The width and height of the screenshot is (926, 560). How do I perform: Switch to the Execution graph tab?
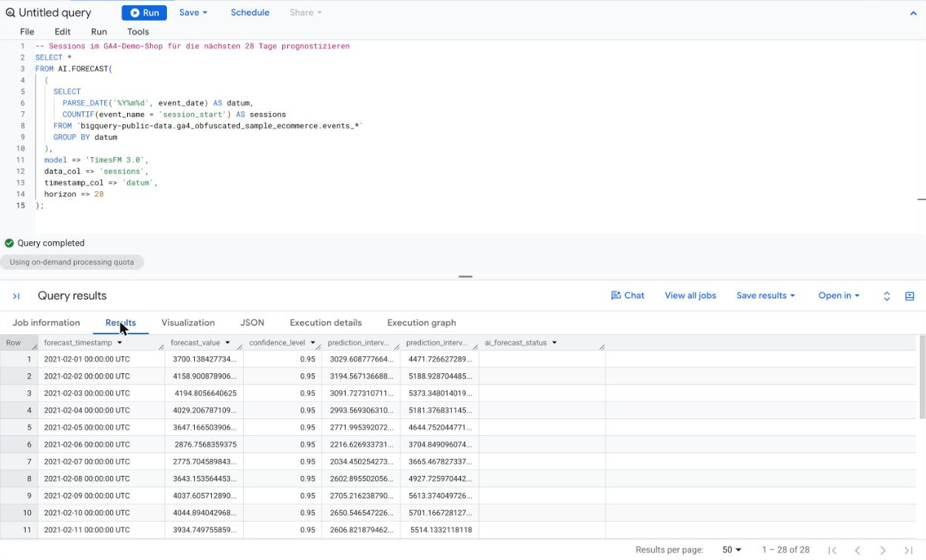pos(422,322)
